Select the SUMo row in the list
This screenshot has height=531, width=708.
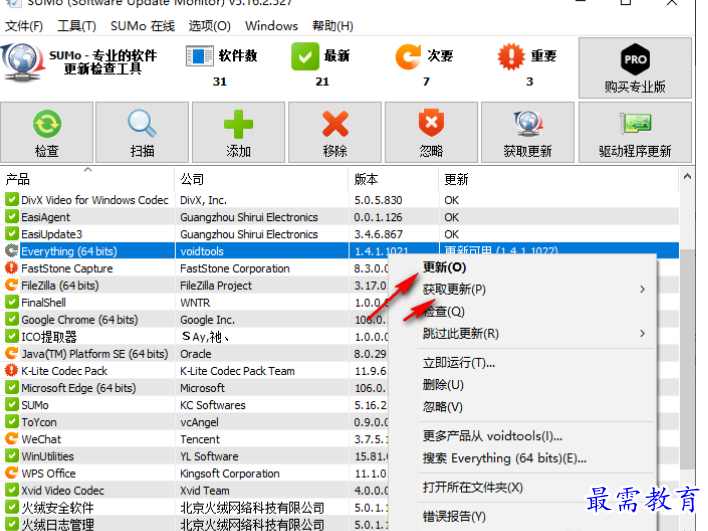[195, 405]
